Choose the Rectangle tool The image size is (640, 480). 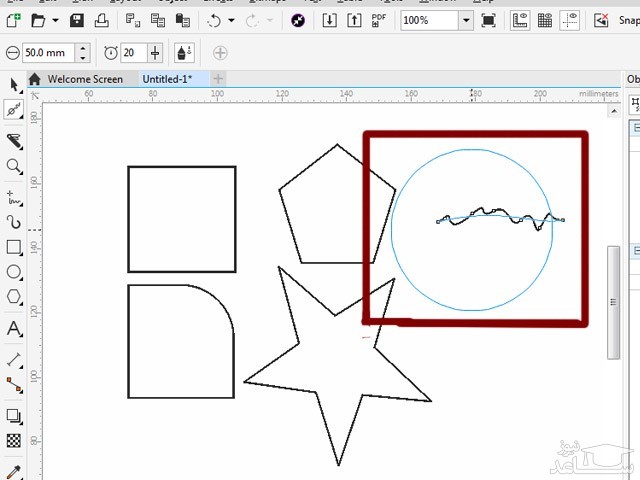(14, 247)
